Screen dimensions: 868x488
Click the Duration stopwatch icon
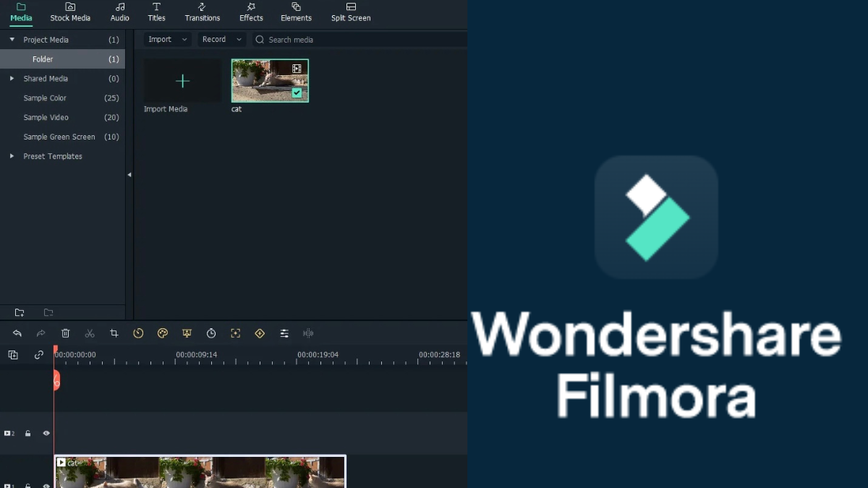click(x=211, y=333)
